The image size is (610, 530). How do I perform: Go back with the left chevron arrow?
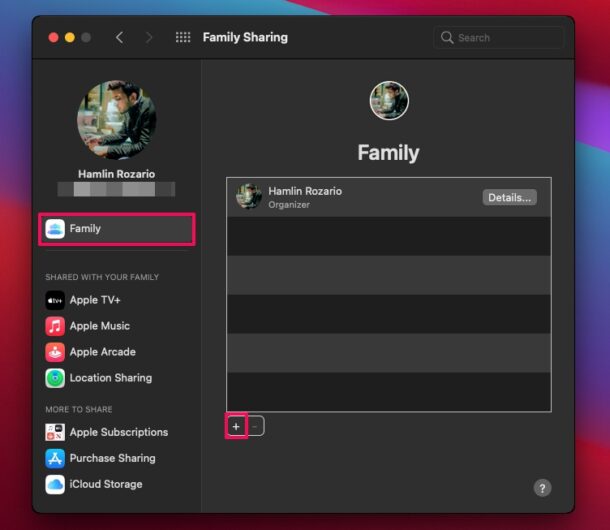pyautogui.click(x=120, y=37)
